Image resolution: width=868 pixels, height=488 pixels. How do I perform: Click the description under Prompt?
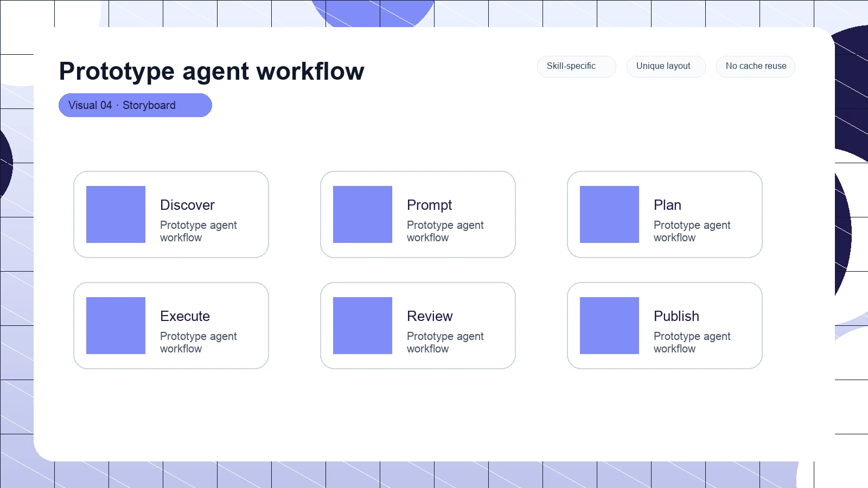coord(445,231)
